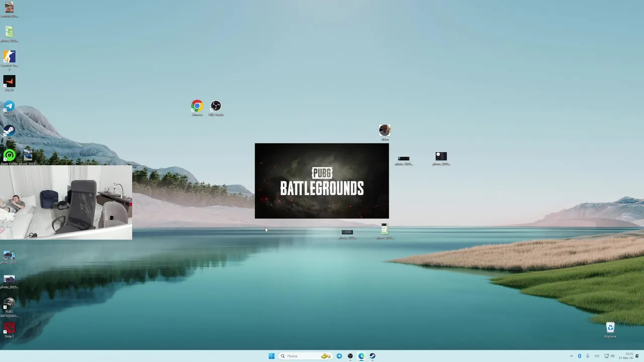Open OBS Studio from the taskbar
644x362 pixels.
click(x=350, y=356)
